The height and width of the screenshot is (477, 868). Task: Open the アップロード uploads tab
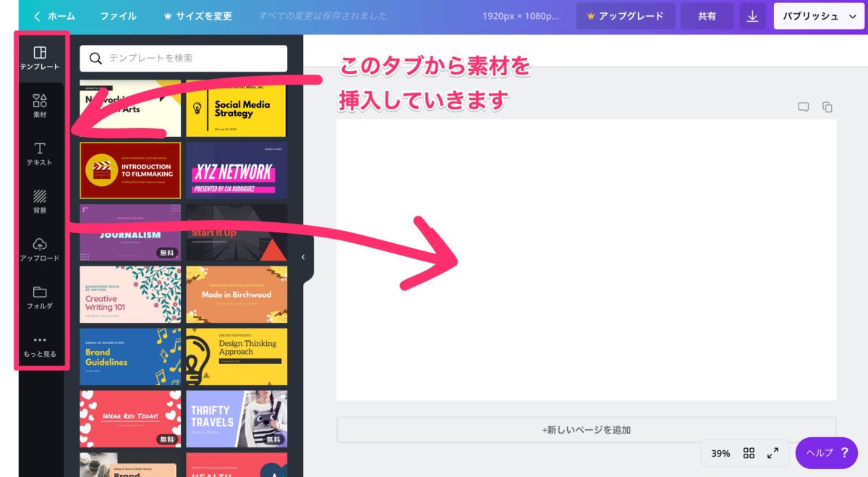40,250
